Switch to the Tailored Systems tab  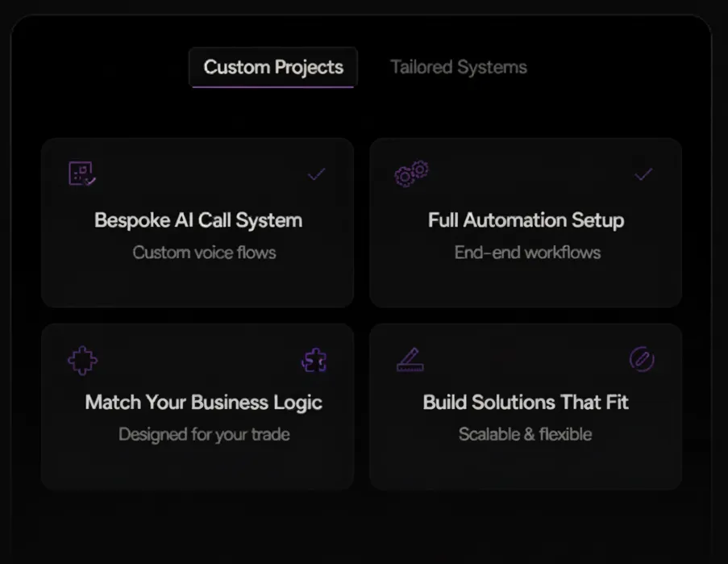point(459,67)
